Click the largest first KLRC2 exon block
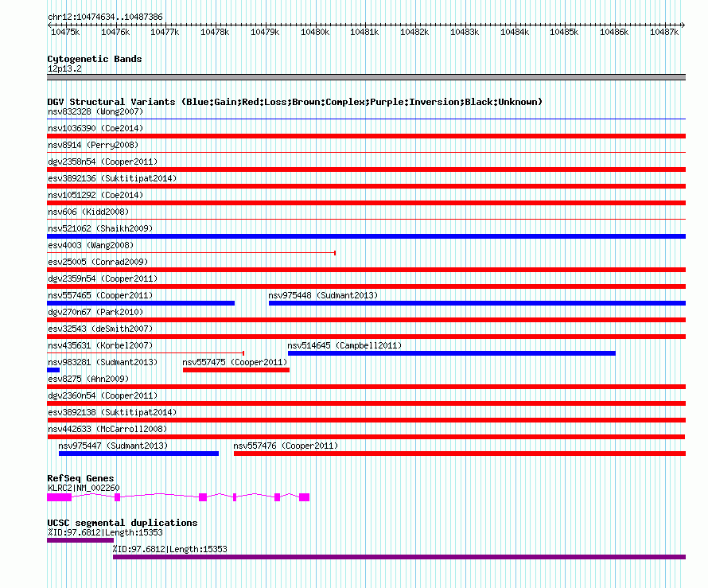Screen dimensions: 708x588 point(59,497)
